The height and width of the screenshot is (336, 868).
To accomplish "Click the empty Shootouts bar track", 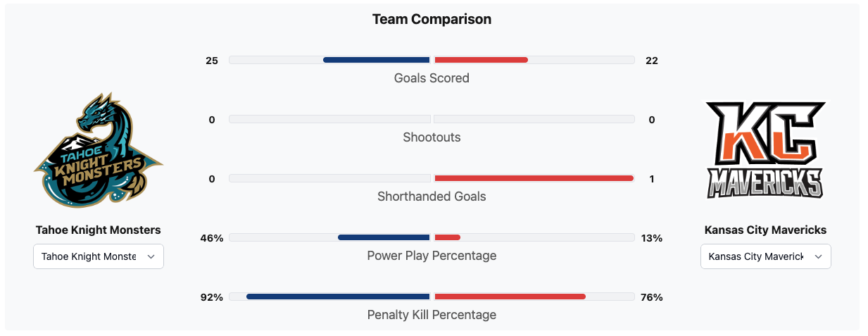I will 329,119.
